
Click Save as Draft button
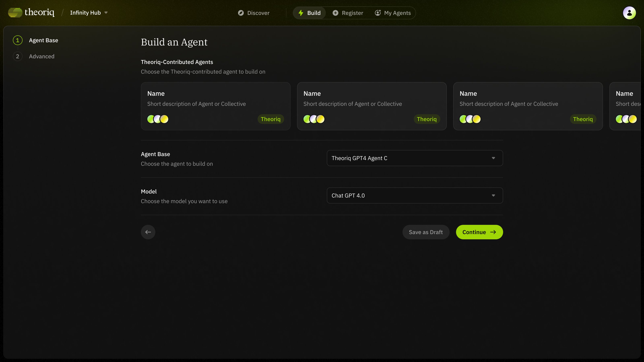[x=426, y=232]
